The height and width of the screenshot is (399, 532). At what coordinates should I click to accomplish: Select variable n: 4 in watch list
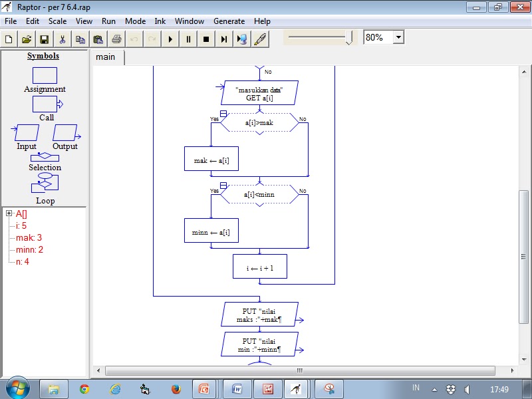click(23, 261)
